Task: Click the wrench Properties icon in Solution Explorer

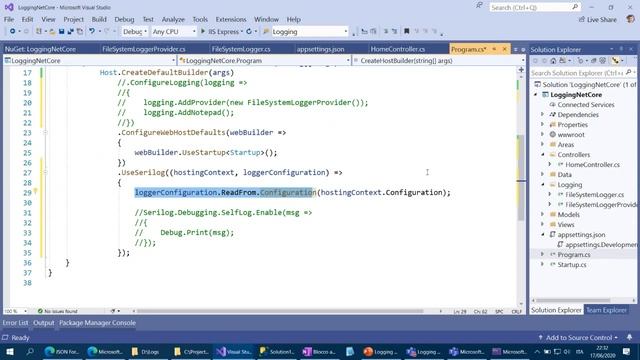Action: point(615,61)
